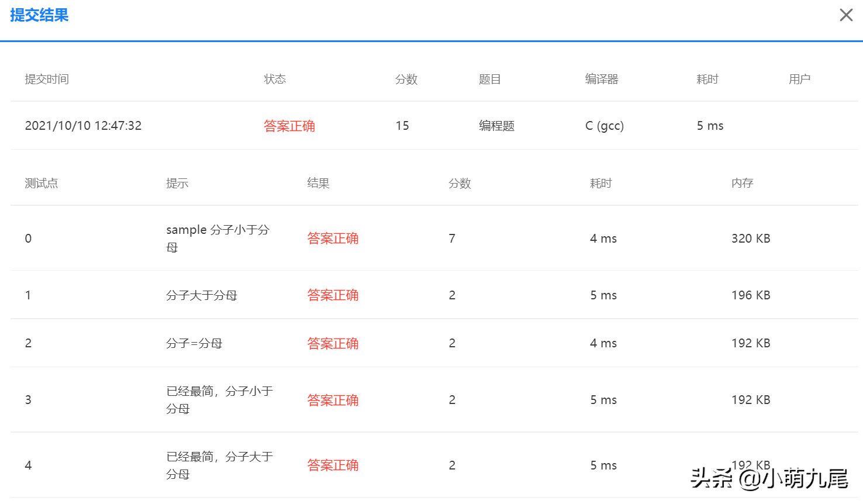Click the red 答案正确 status in summary row
Image resolution: width=863 pixels, height=504 pixels.
pos(289,126)
